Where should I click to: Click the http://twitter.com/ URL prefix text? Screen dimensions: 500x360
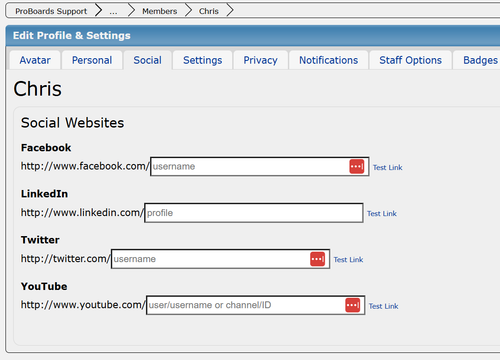tap(65, 258)
